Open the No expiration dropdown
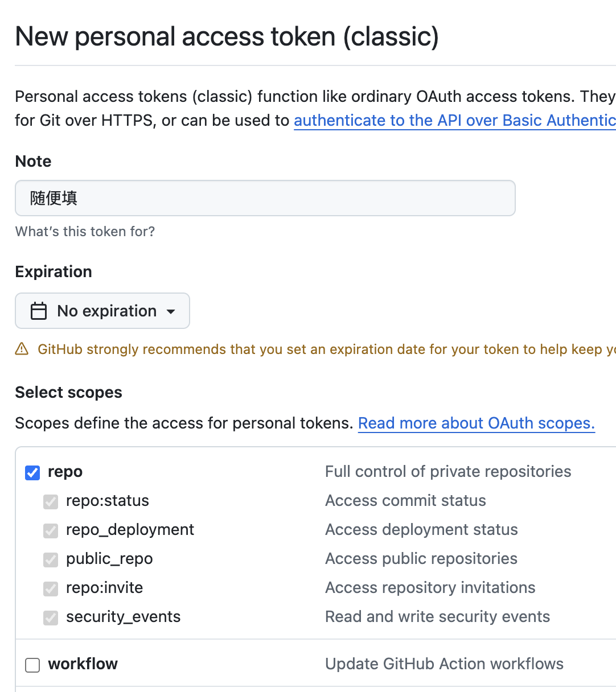 tap(102, 311)
